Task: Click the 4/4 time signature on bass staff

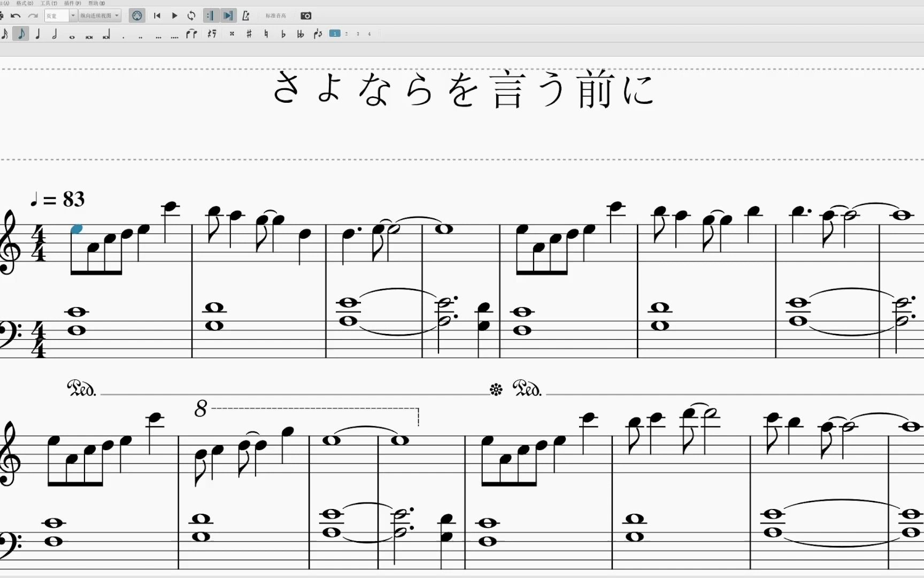Action: pyautogui.click(x=38, y=339)
